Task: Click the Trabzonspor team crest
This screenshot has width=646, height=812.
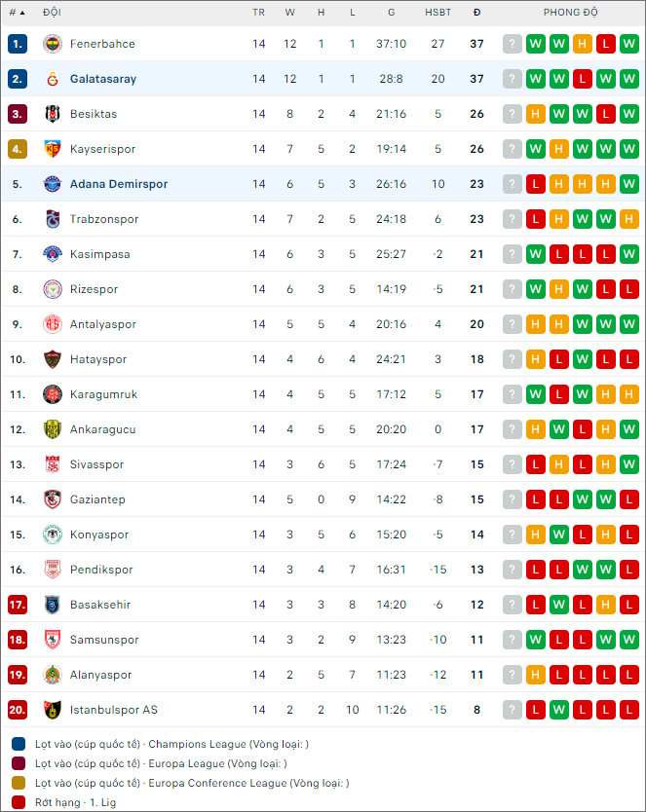Action: click(53, 219)
